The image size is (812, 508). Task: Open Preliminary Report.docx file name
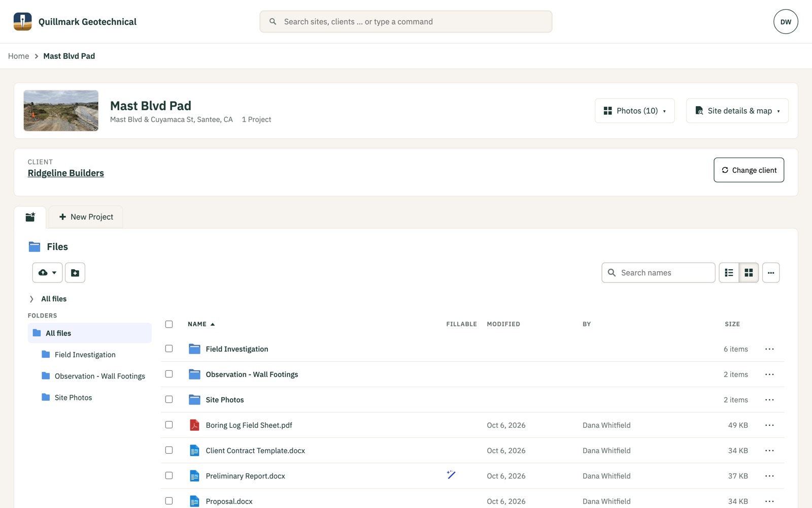(245, 476)
